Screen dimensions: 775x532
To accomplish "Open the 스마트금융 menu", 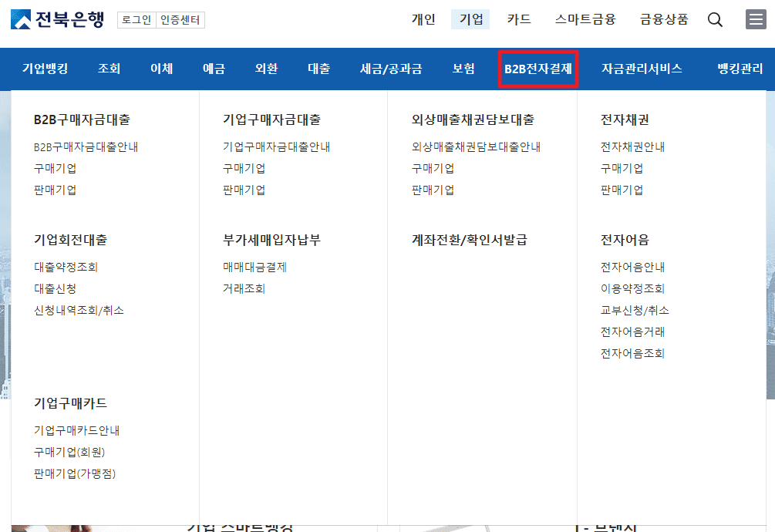I will [x=586, y=19].
